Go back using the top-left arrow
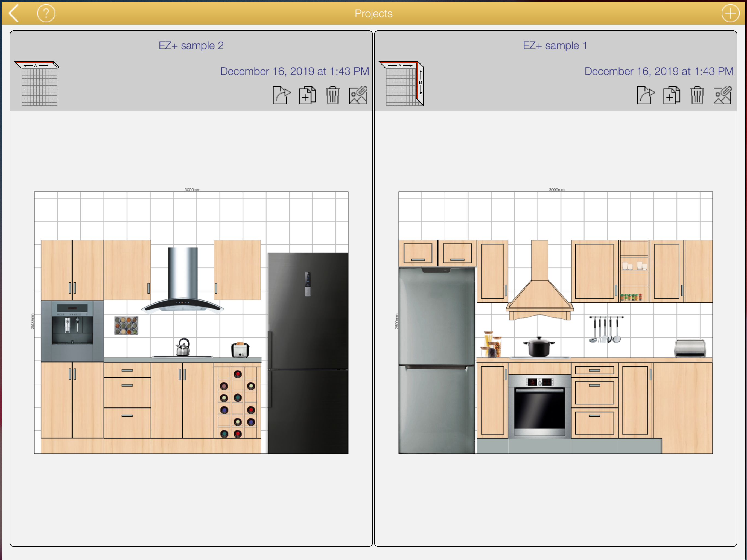Image resolution: width=747 pixels, height=560 pixels. [13, 13]
